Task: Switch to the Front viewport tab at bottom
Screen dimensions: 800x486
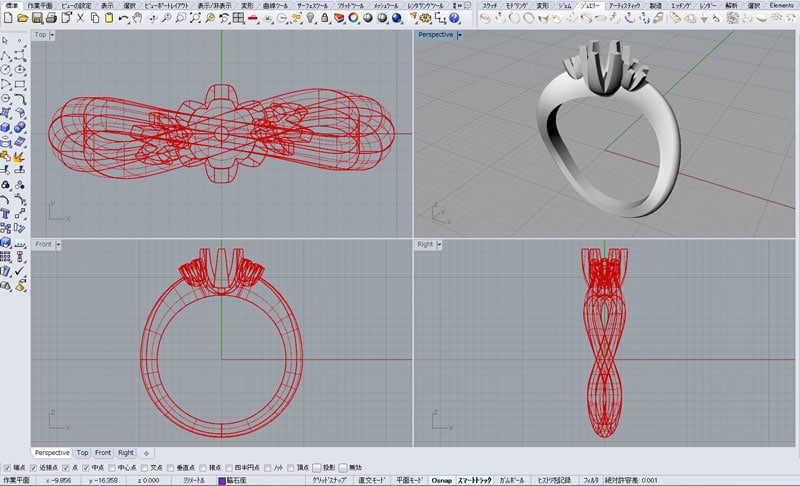Action: pyautogui.click(x=103, y=452)
